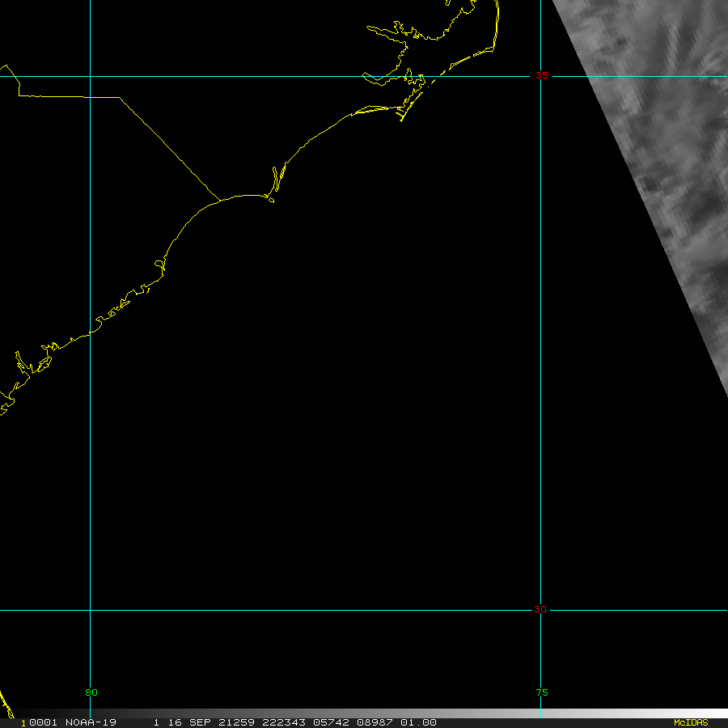Click the 08987 value in status line

click(x=376, y=722)
